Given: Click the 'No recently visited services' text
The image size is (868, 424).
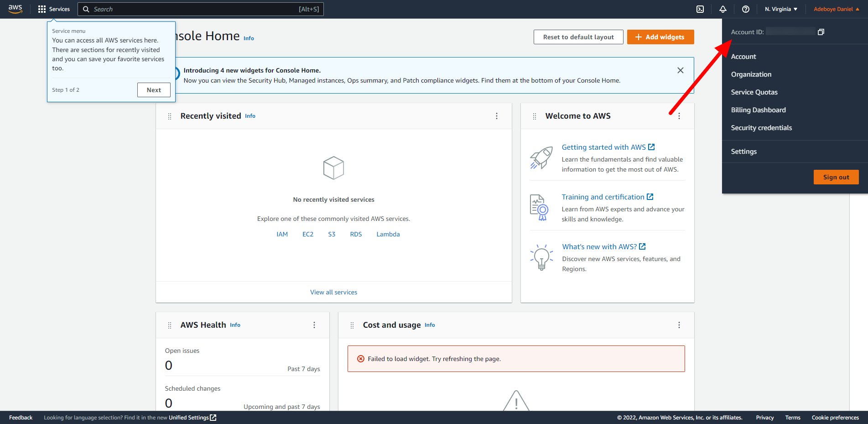Looking at the screenshot, I should click(333, 199).
